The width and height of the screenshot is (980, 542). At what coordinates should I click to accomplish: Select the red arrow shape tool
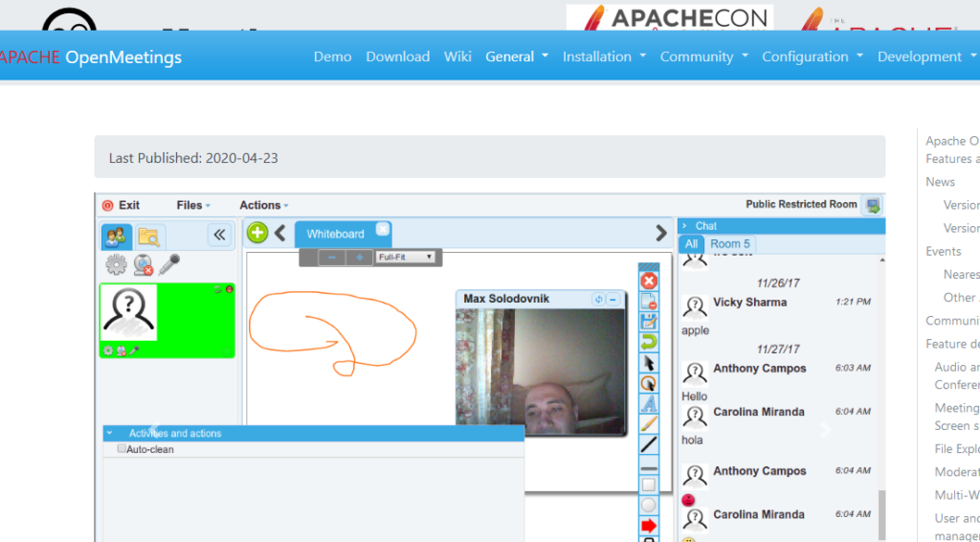[x=649, y=526]
